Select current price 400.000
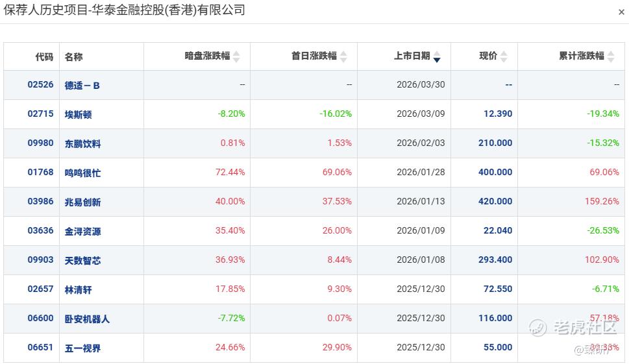629x364 pixels. pos(495,173)
